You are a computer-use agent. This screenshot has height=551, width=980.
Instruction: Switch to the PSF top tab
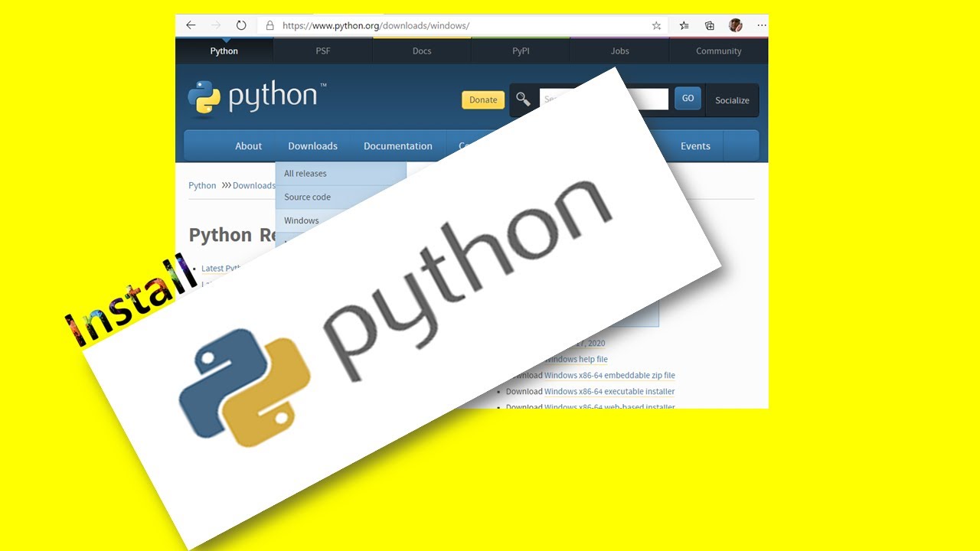click(x=323, y=51)
